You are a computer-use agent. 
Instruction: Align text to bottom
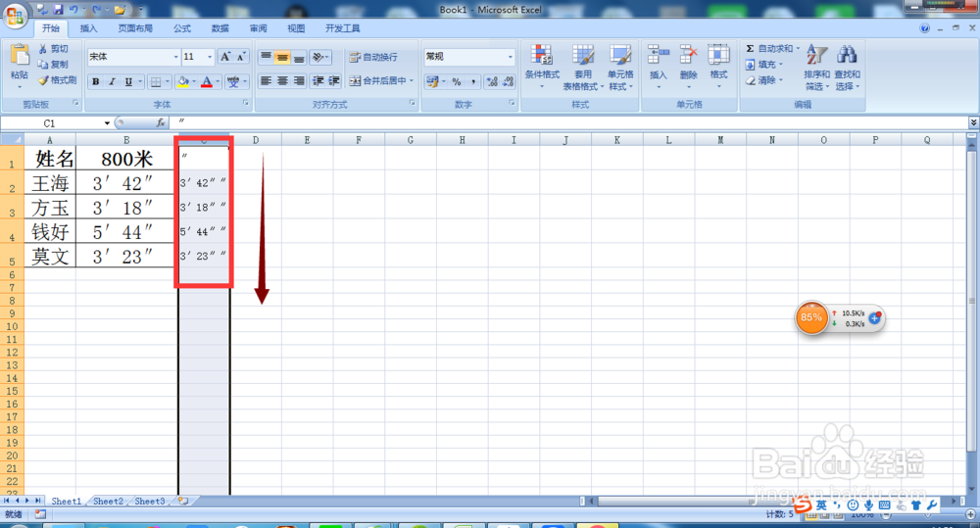299,57
